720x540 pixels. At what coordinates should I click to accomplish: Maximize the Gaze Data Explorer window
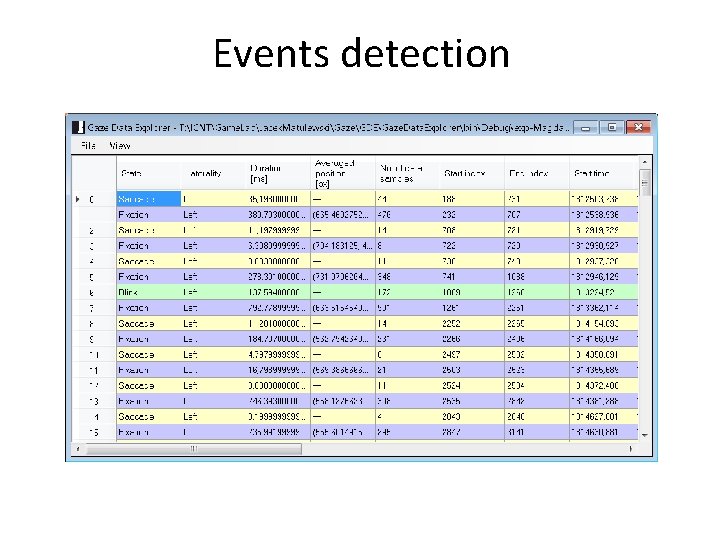click(612, 127)
